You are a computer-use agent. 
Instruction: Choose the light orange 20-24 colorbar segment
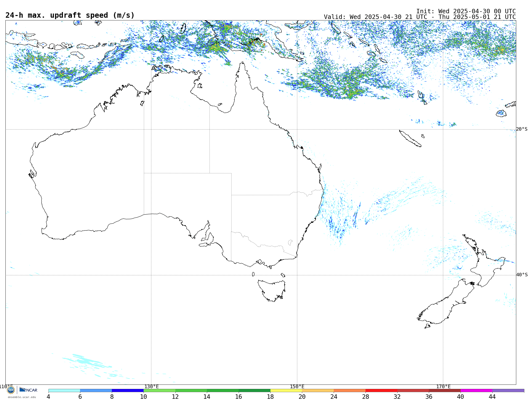click(x=318, y=391)
